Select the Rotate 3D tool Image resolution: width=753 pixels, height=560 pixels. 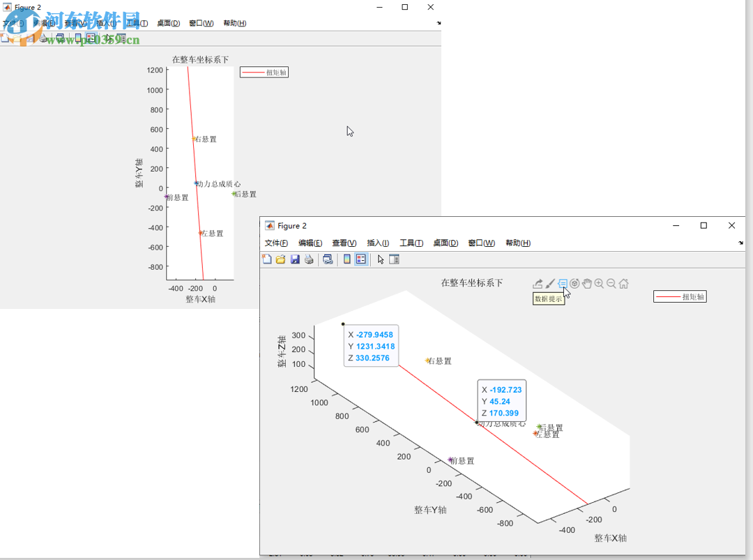(x=575, y=283)
